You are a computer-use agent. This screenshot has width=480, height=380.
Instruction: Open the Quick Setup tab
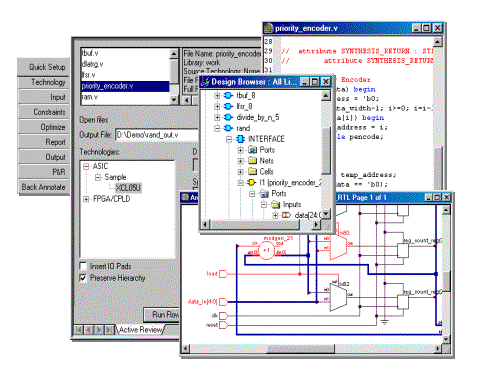[x=44, y=67]
